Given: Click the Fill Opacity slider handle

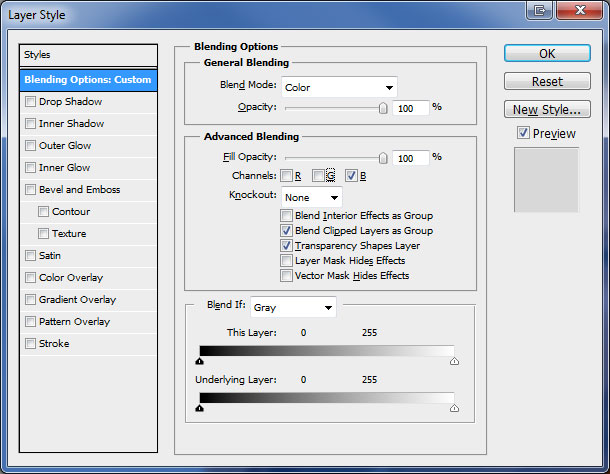Looking at the screenshot, I should (383, 158).
